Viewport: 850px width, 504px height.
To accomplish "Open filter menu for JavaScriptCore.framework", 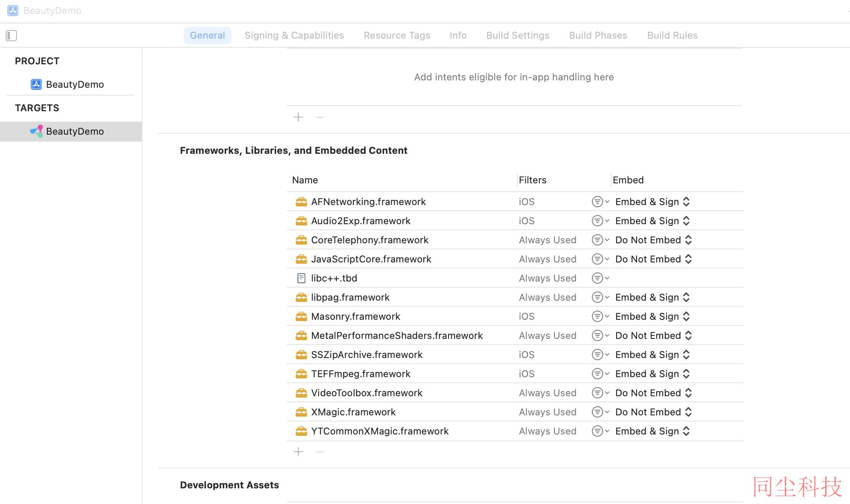I will (x=601, y=259).
